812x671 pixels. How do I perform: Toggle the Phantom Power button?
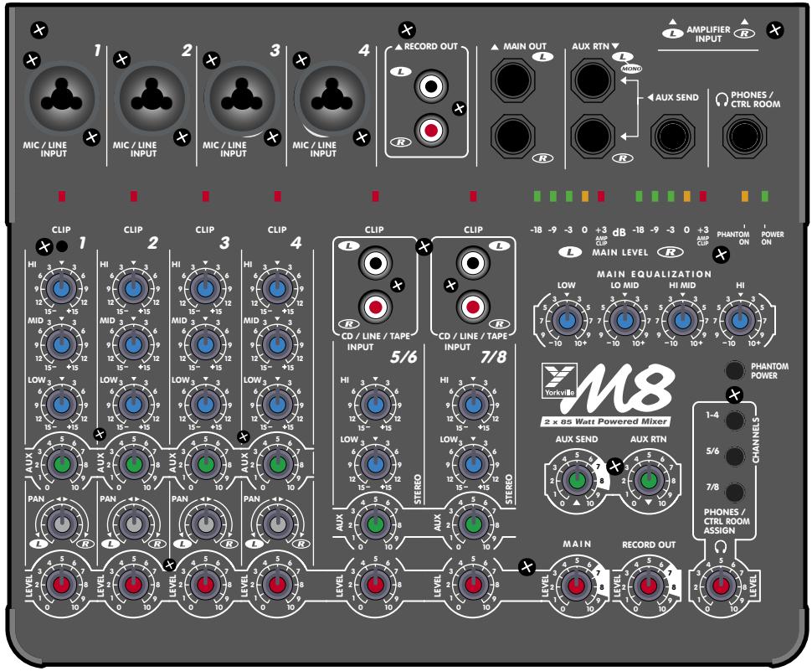[x=734, y=370]
